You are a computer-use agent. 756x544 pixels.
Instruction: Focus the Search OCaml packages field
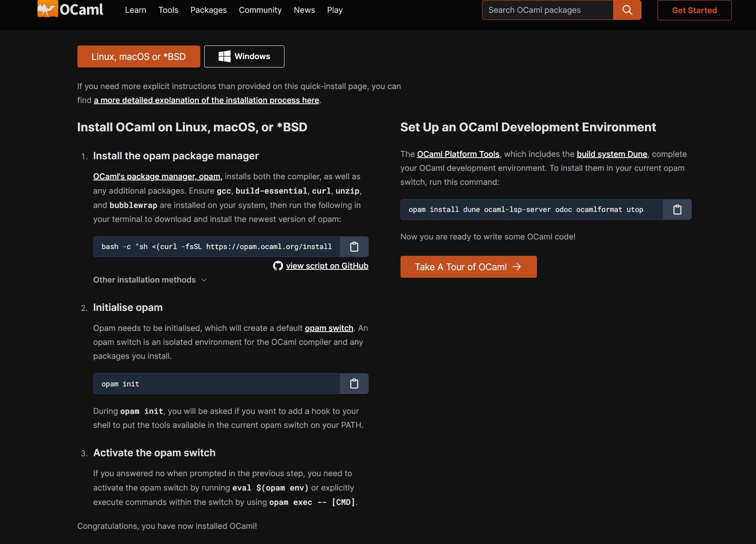[547, 10]
